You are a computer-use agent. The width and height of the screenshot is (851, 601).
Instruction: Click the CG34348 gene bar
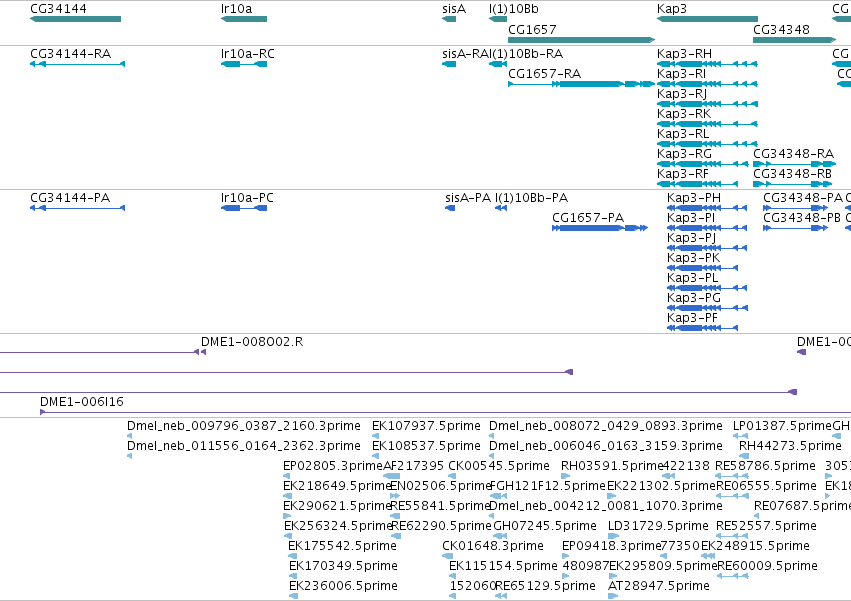pos(795,40)
